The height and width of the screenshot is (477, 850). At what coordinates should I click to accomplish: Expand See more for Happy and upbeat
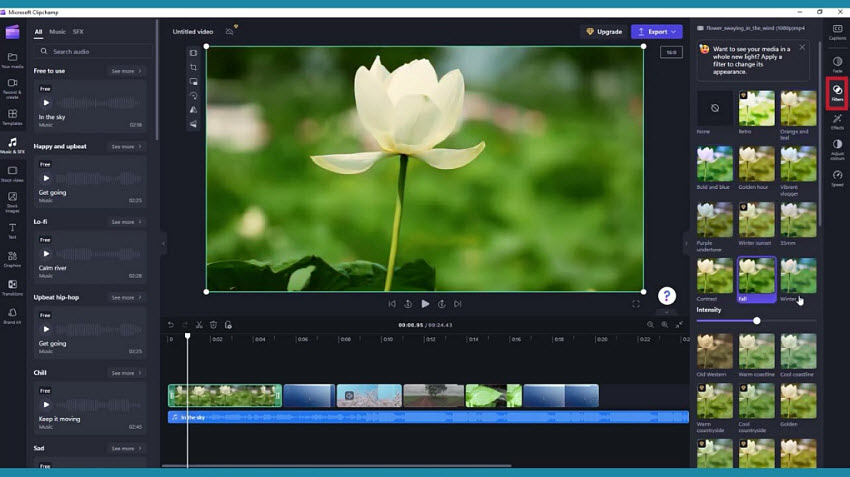(x=126, y=146)
